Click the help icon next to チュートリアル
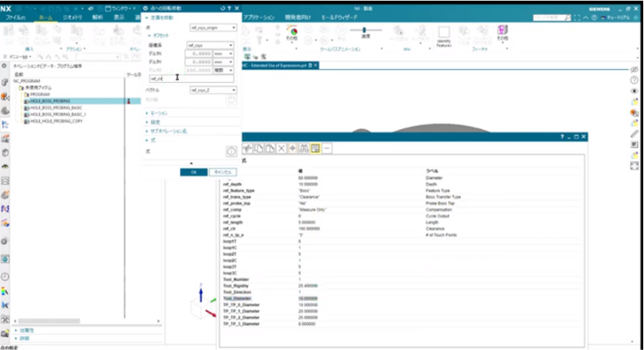This screenshot has height=350, width=644. [x=594, y=18]
